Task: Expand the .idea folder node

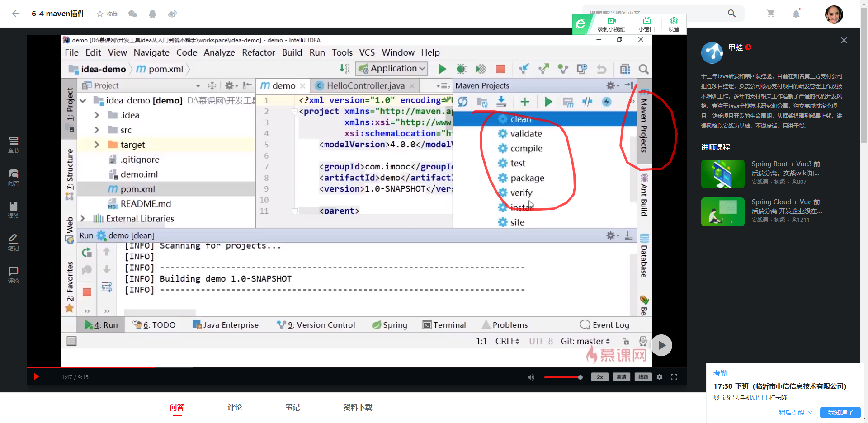Action: point(97,115)
